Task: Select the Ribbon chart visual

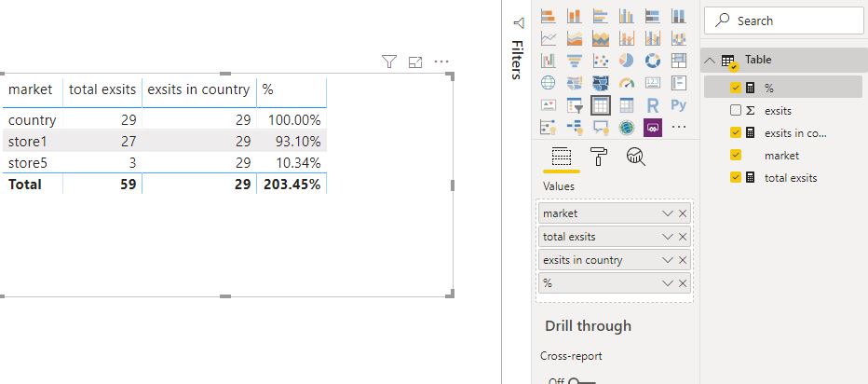Action: 679,38
